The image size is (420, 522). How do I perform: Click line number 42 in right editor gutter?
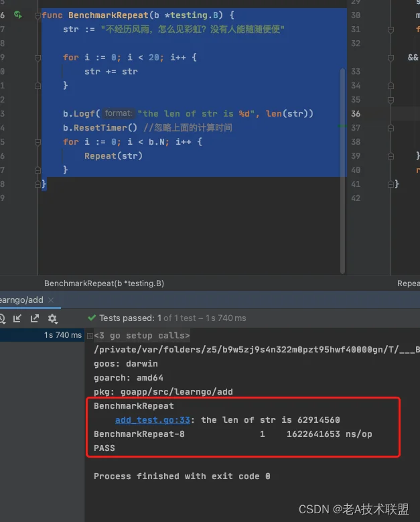click(356, 198)
